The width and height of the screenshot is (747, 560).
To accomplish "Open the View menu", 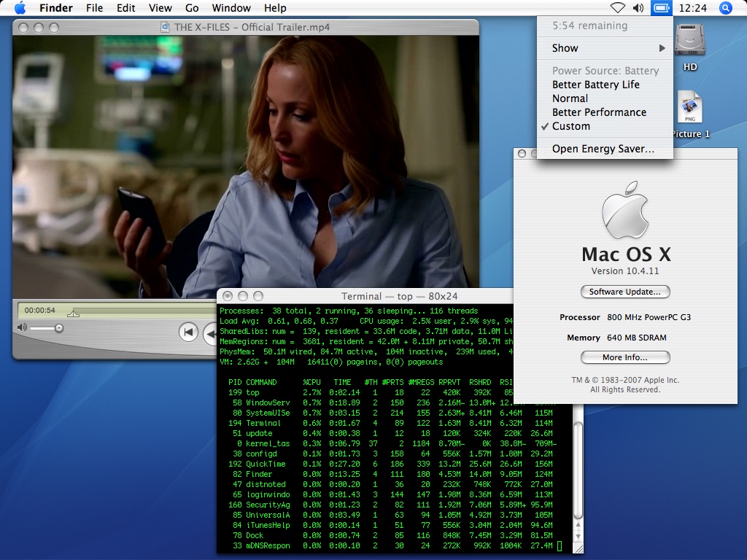I will 160,7.
